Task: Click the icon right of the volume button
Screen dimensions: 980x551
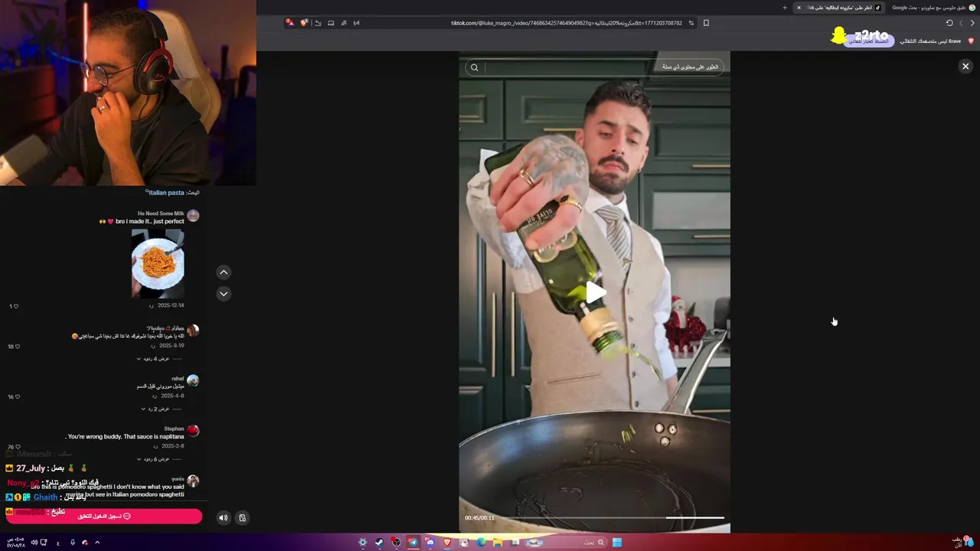Action: [x=243, y=518]
